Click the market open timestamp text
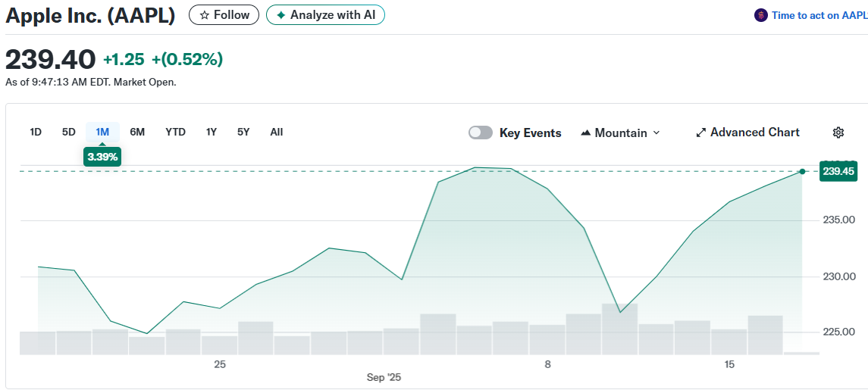The height and width of the screenshot is (390, 868). click(x=91, y=83)
